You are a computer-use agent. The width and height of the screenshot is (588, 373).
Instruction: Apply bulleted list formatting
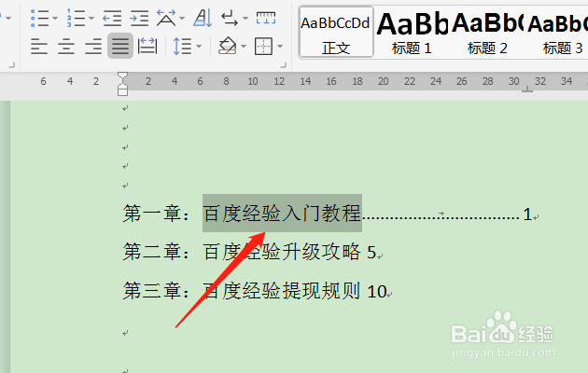(40, 18)
